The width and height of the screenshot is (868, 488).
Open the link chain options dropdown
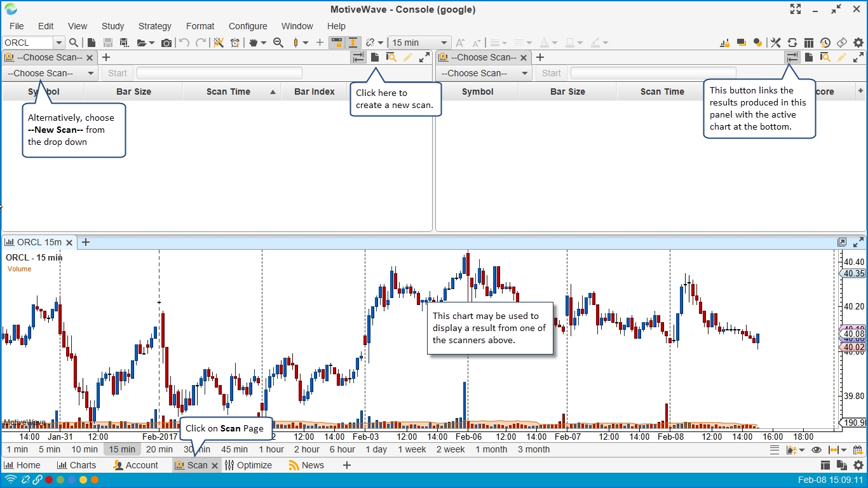(x=380, y=43)
